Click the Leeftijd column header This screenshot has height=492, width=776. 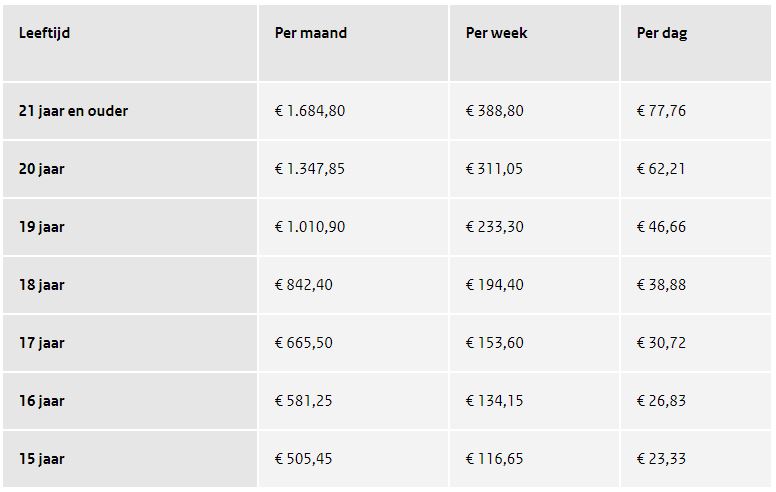click(45, 33)
